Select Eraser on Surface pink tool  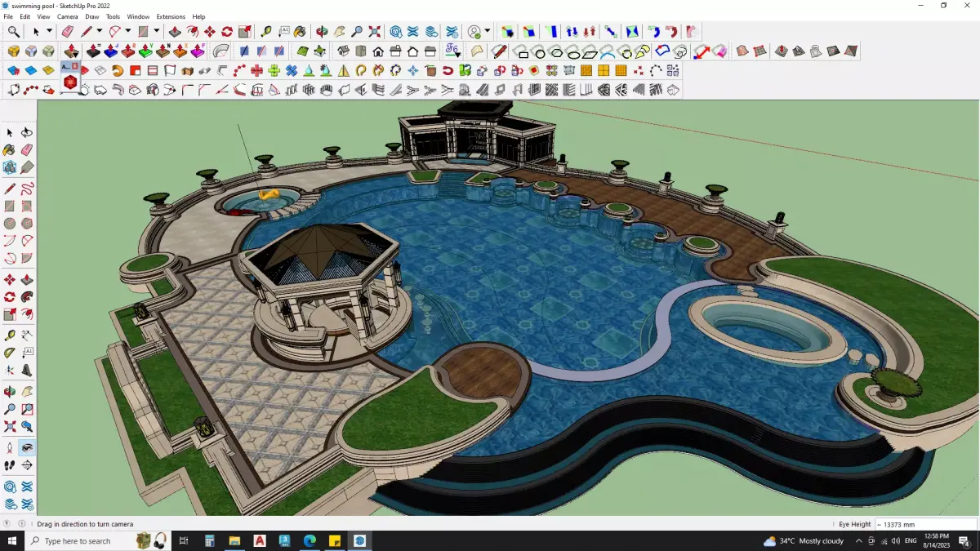(x=719, y=51)
